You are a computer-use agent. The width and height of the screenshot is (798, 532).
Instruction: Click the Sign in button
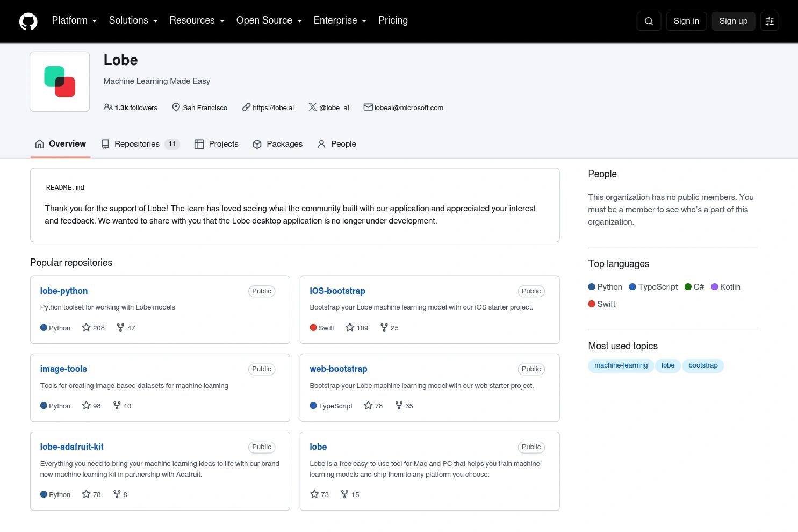tap(686, 21)
